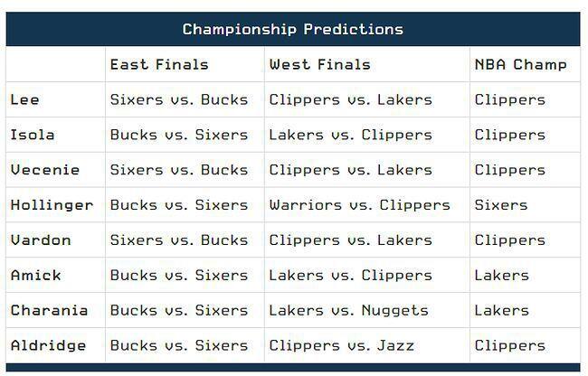Select the Isola row name cell
Screen dimensions: 588x376
click(x=33, y=135)
